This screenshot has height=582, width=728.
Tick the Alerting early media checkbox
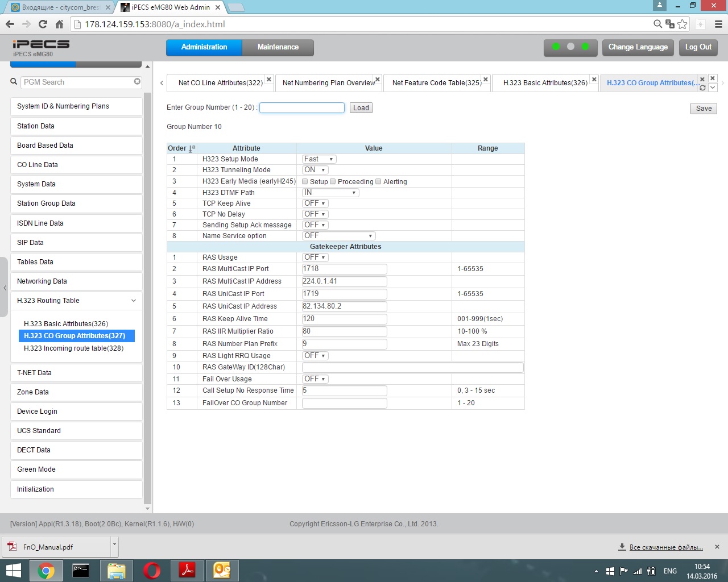378,182
